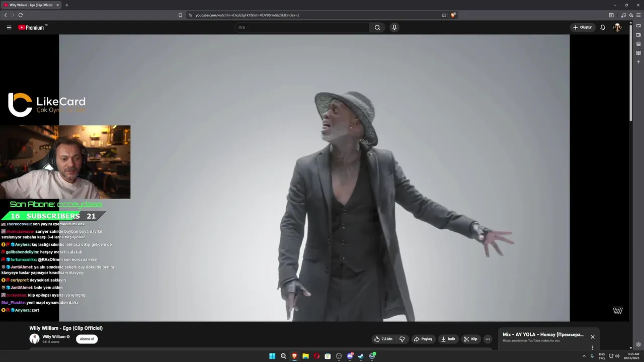Image resolution: width=644 pixels, height=362 pixels.
Task: Subscribe using Abone ol button
Action: [87, 339]
